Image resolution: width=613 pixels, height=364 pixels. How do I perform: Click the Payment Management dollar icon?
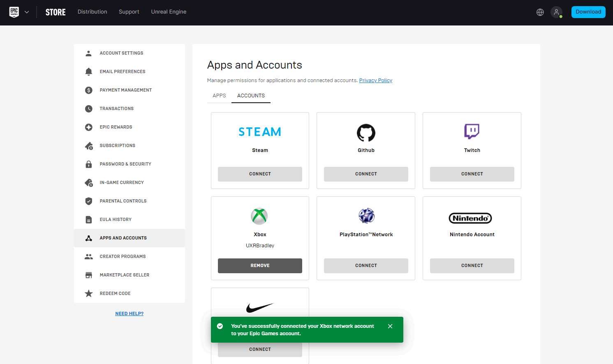pos(88,90)
